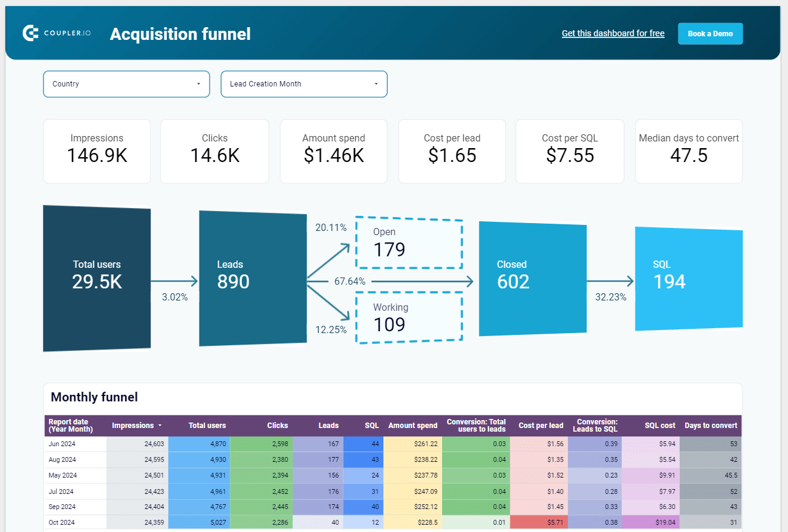Click the Median days to convert card
The image size is (788, 532).
(689, 151)
